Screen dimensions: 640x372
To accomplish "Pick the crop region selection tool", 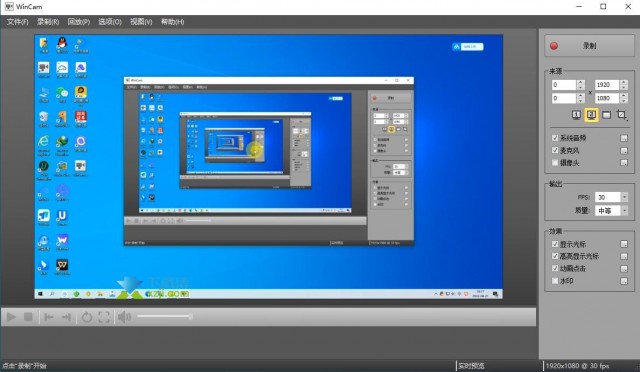I will click(622, 115).
